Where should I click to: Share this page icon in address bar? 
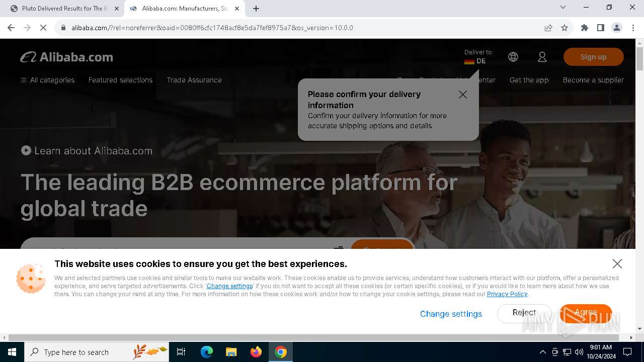(548, 28)
